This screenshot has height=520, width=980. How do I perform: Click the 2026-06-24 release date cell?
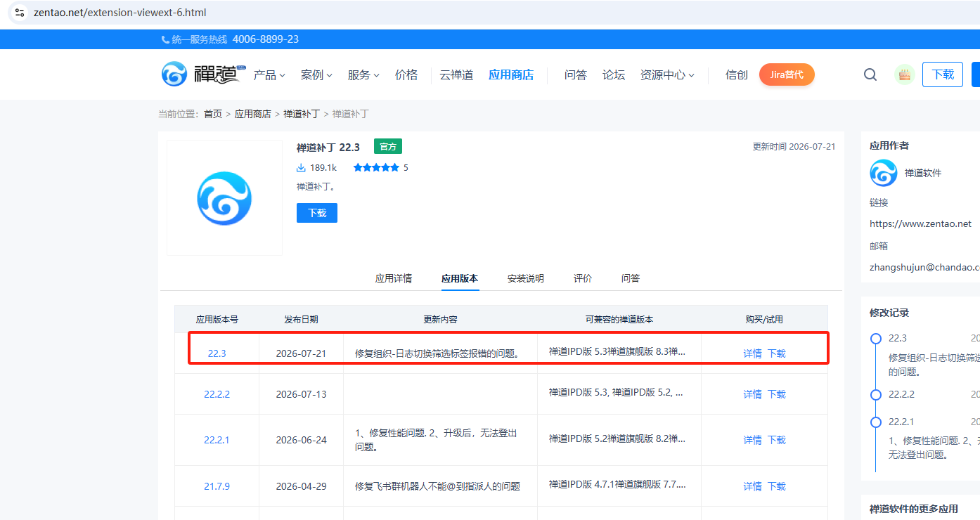[x=301, y=440]
